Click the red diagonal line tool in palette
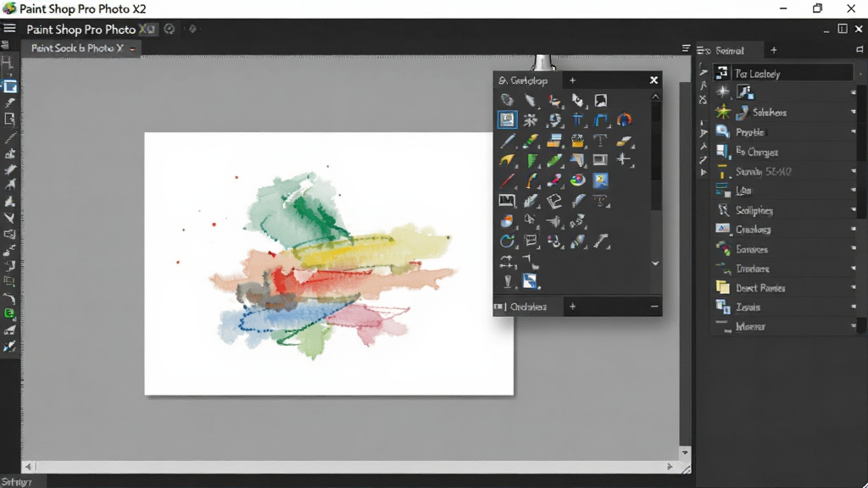 (507, 180)
